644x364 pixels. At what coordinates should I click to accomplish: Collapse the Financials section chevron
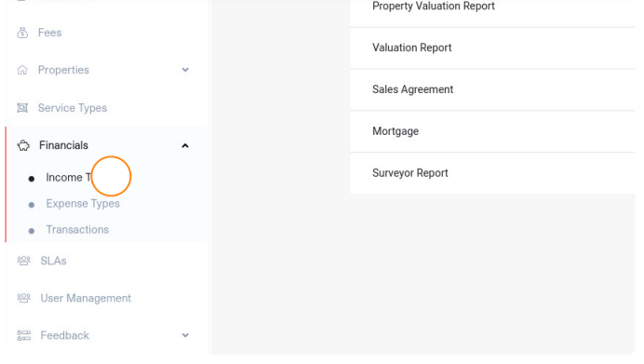click(x=185, y=146)
